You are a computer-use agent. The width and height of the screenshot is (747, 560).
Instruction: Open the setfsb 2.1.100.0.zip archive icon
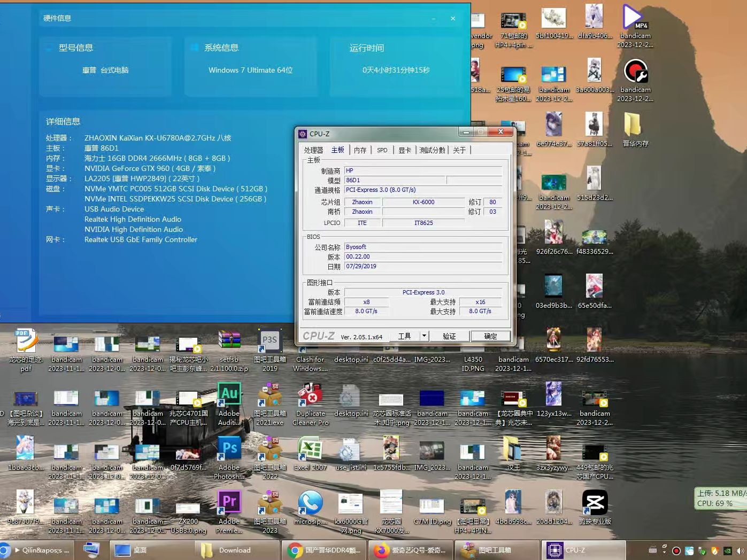[x=229, y=350]
